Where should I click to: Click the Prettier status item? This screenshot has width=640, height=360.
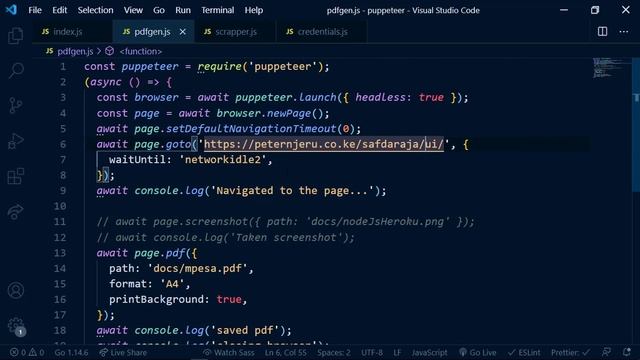[570, 353]
